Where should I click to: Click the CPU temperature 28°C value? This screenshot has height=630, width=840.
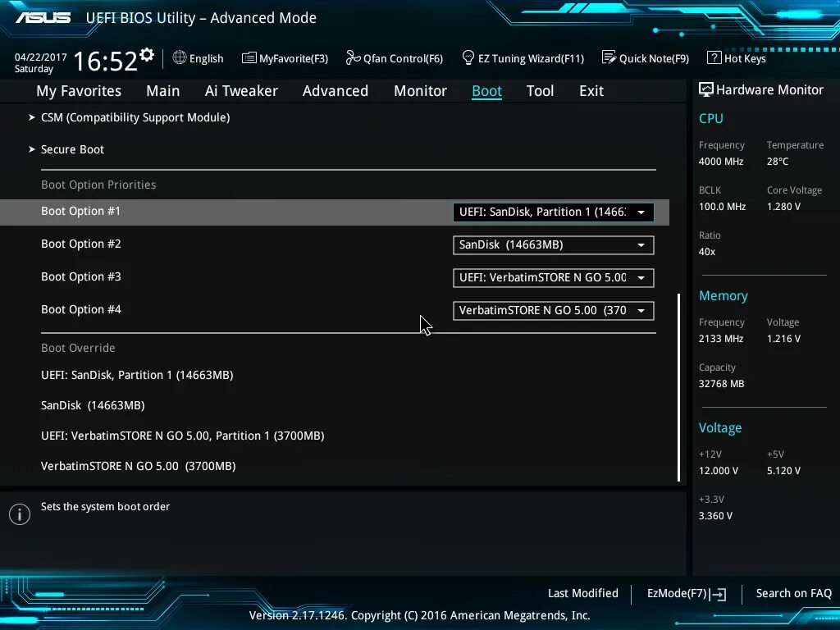(x=778, y=162)
